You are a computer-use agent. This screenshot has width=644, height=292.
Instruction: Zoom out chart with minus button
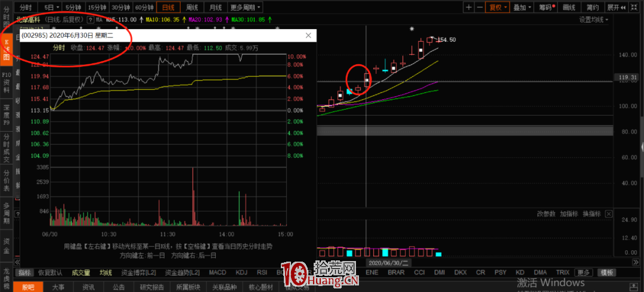coord(479,7)
